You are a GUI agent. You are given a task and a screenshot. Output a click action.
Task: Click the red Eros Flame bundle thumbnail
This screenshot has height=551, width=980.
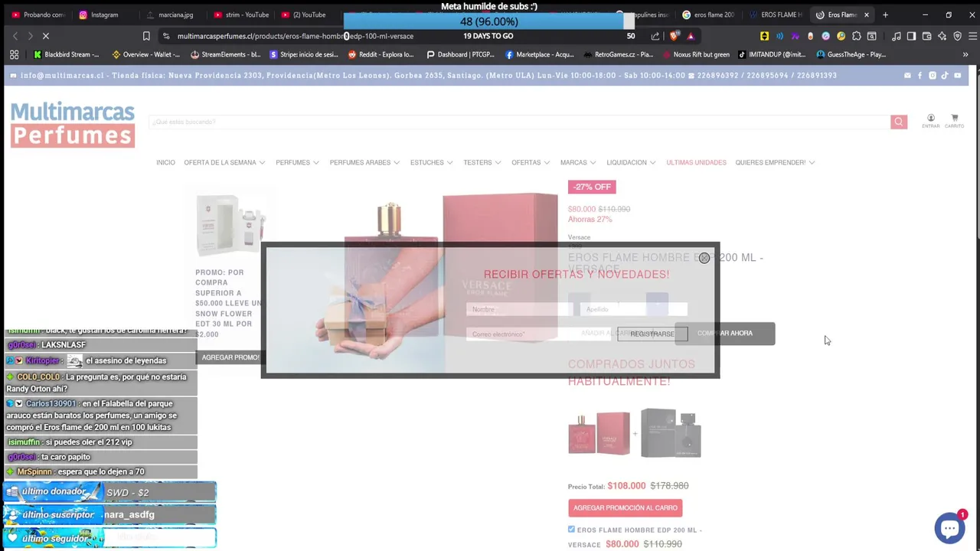click(x=599, y=433)
